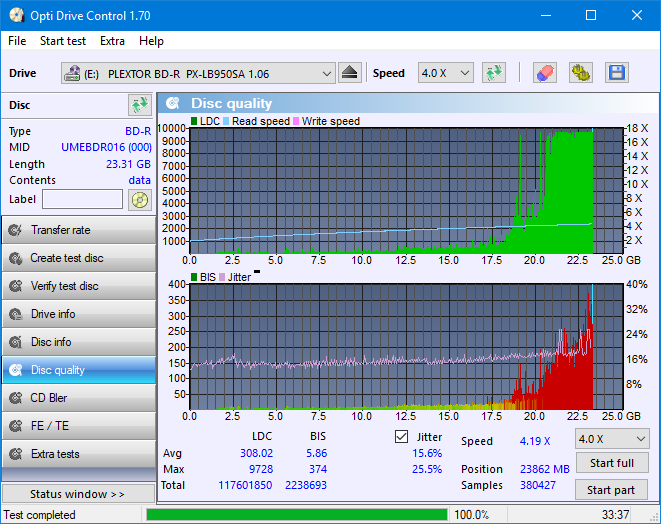Click the Status window >> button
The image size is (661, 524).
point(78,494)
